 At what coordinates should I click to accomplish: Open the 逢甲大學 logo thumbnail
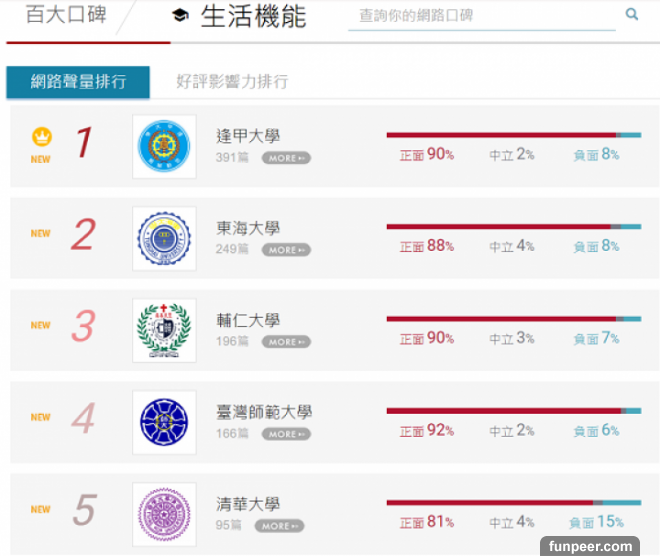coord(164,147)
